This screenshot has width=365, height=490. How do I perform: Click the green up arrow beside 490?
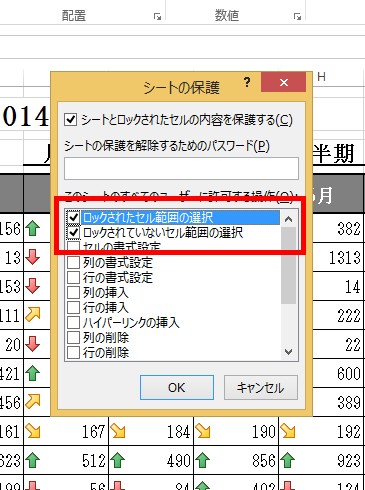pos(118,460)
